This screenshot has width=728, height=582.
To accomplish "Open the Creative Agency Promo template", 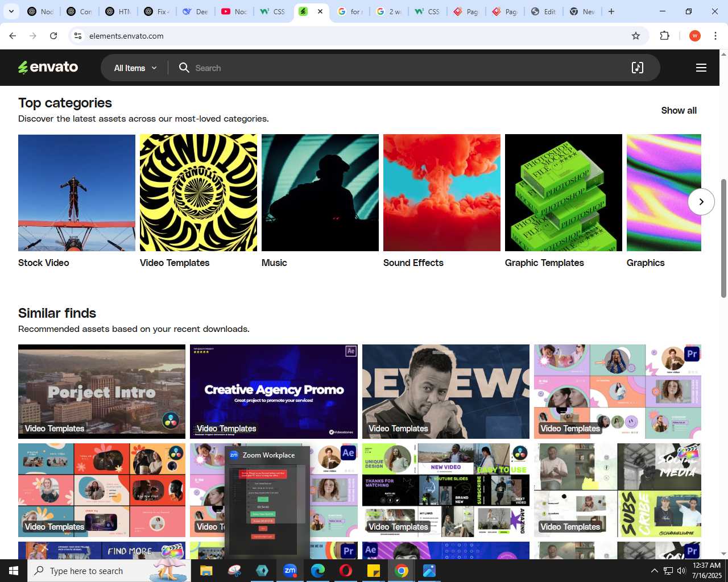I will pyautogui.click(x=274, y=392).
